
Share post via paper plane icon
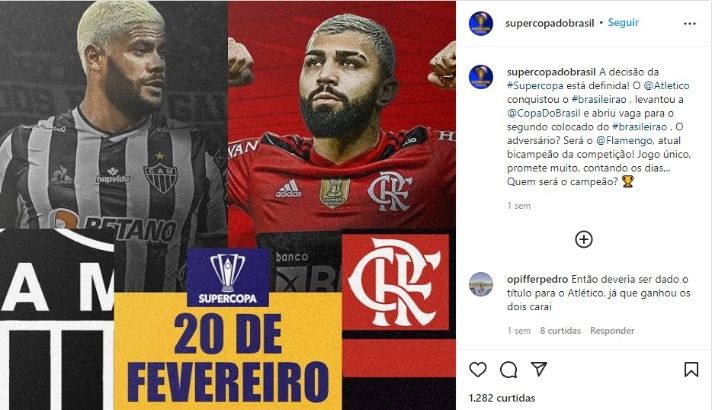pyautogui.click(x=539, y=369)
